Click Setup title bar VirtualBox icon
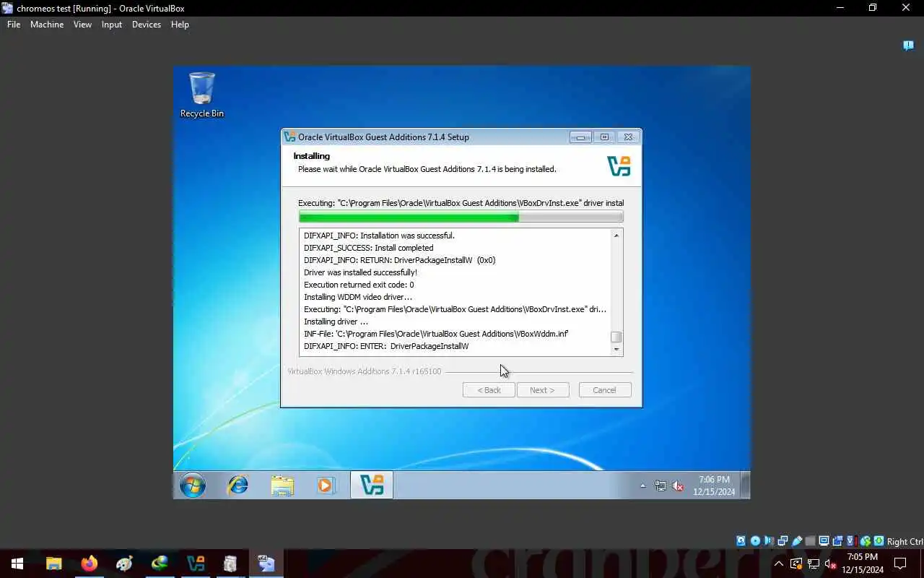Screen dimensions: 924x578 290,137
